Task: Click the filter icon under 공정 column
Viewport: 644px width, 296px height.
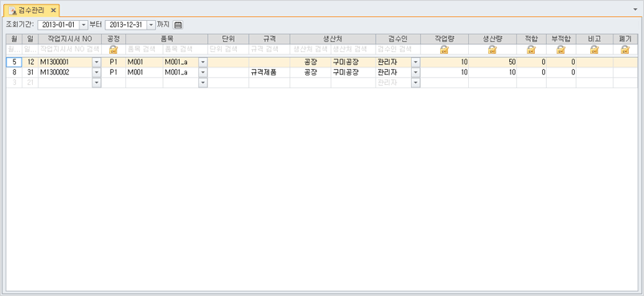Action: 113,50
